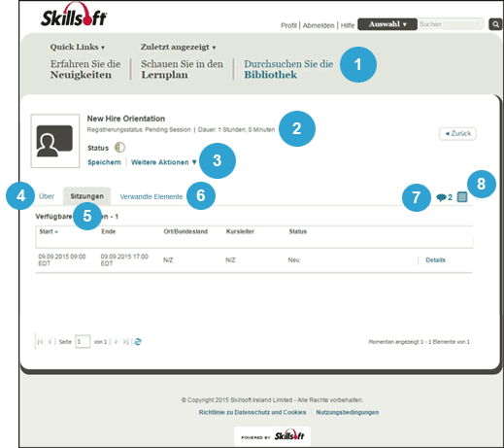Click into the Suchen search field

pos(451,24)
